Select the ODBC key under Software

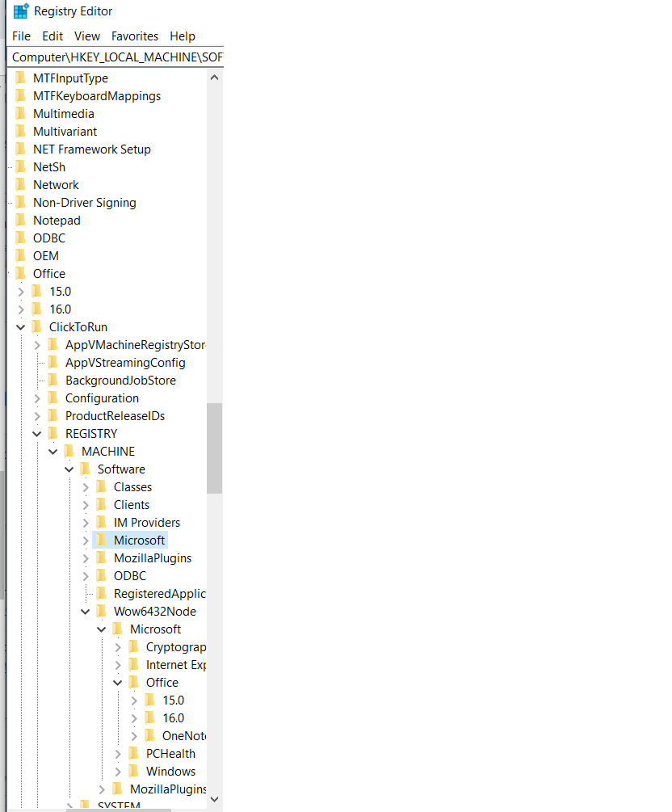130,576
